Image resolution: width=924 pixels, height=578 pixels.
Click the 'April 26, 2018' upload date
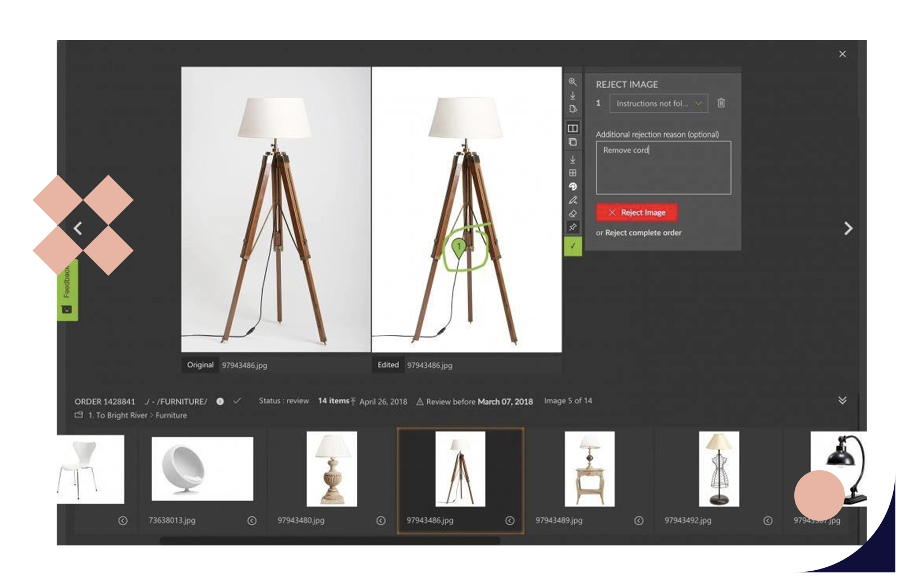pyautogui.click(x=383, y=402)
